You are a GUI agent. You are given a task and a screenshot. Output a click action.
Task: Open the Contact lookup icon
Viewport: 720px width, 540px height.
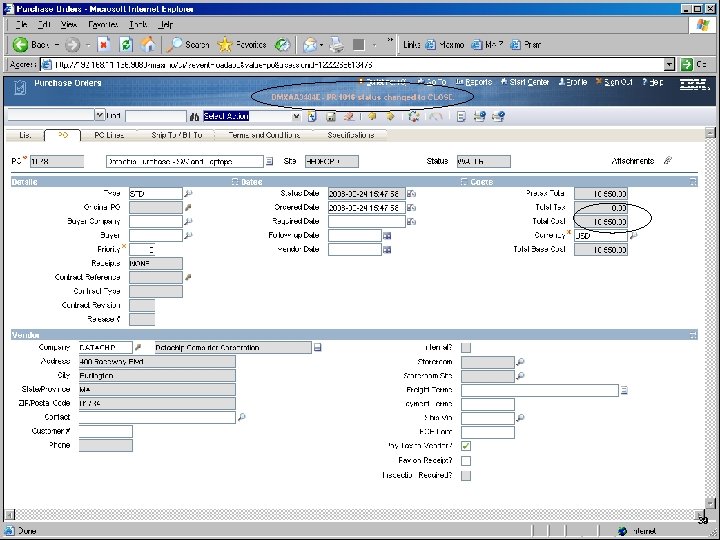(242, 417)
